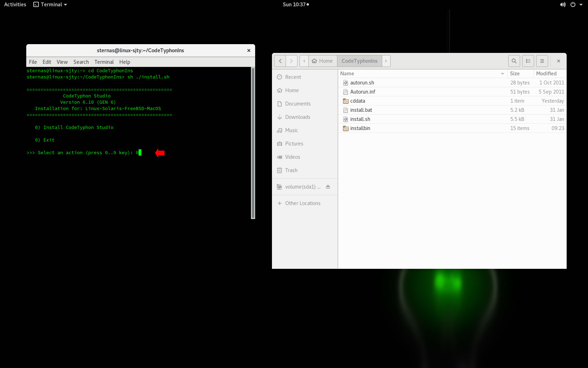This screenshot has height=368, width=588.
Task: Open the terminal File menu
Action: tap(33, 62)
